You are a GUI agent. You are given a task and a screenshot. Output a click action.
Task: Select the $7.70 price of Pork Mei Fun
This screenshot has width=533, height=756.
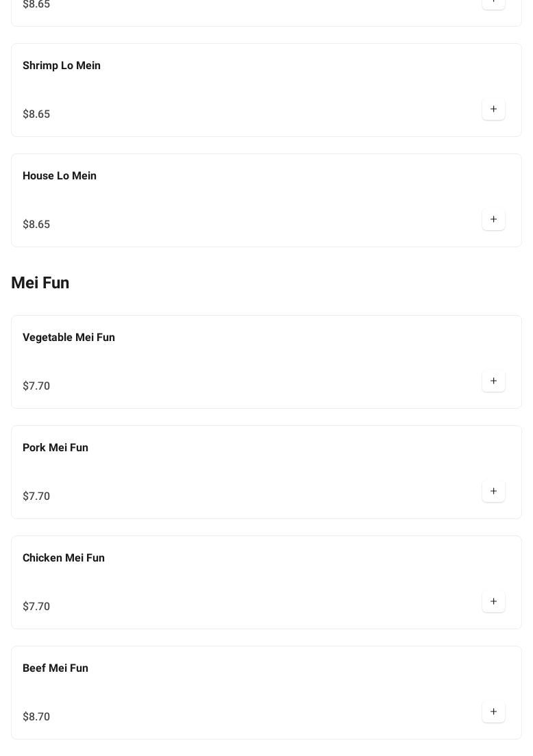tap(36, 496)
